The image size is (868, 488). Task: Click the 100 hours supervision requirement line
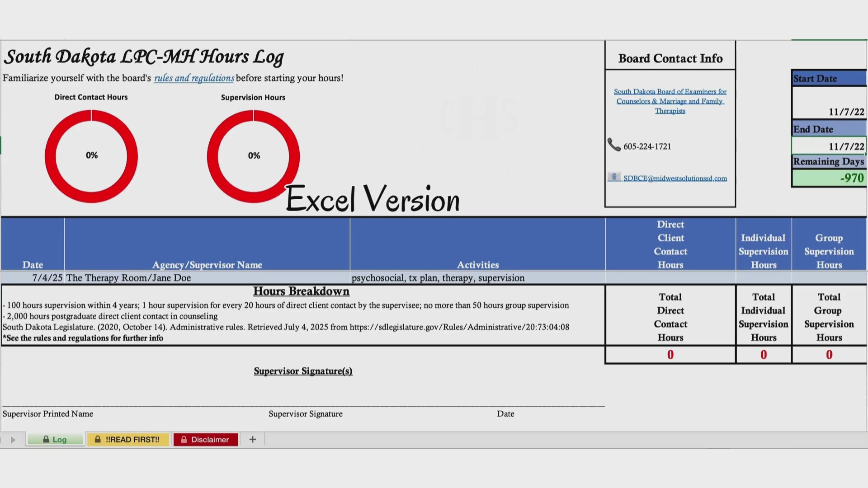coord(286,305)
